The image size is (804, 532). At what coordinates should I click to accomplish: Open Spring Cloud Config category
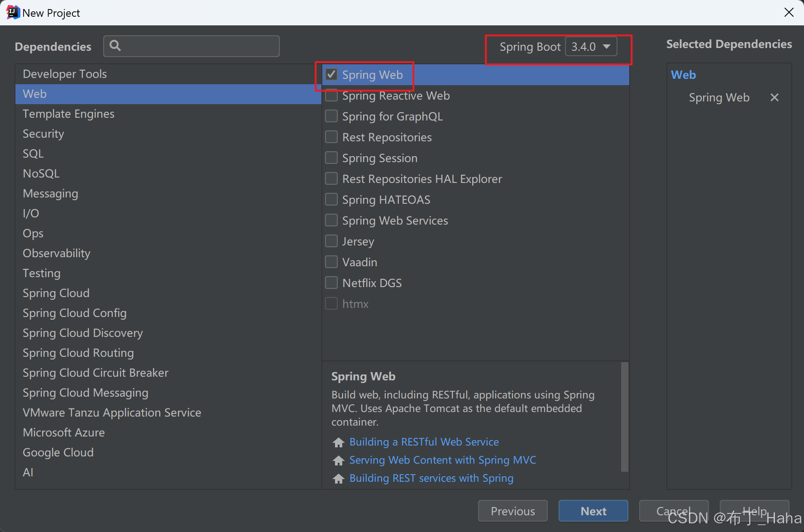click(x=168, y=313)
